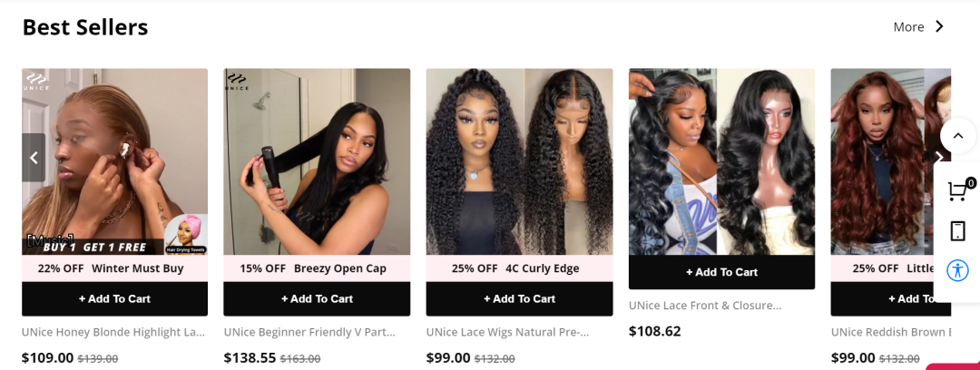Add Lace Wigs Natural Pre wig to cart

pyautogui.click(x=519, y=298)
